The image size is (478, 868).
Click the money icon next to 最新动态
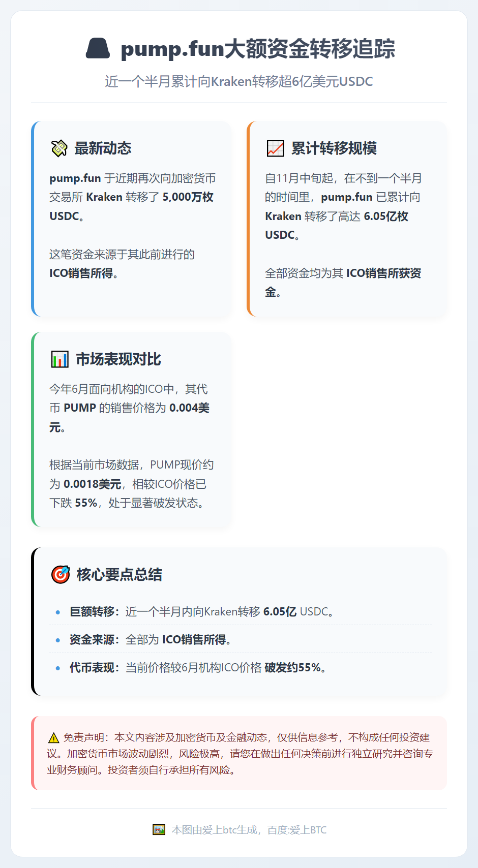(59, 148)
